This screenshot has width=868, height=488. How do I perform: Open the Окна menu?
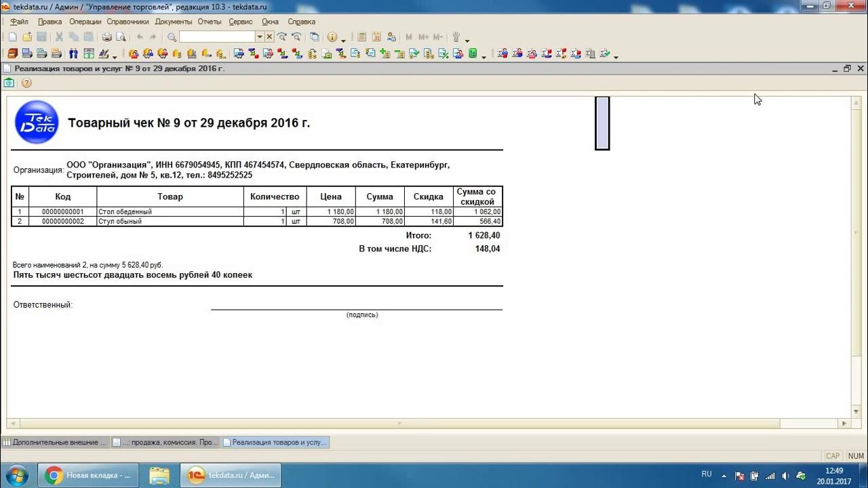click(270, 22)
